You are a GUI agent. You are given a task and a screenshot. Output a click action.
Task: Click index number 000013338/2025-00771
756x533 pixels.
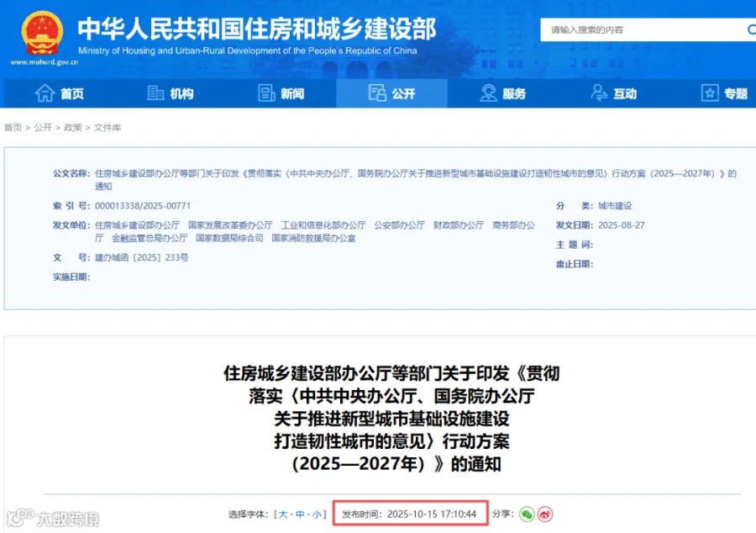coord(143,206)
